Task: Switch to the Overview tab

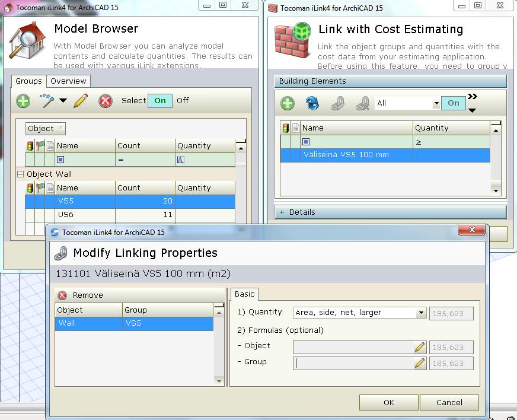Action: point(68,81)
